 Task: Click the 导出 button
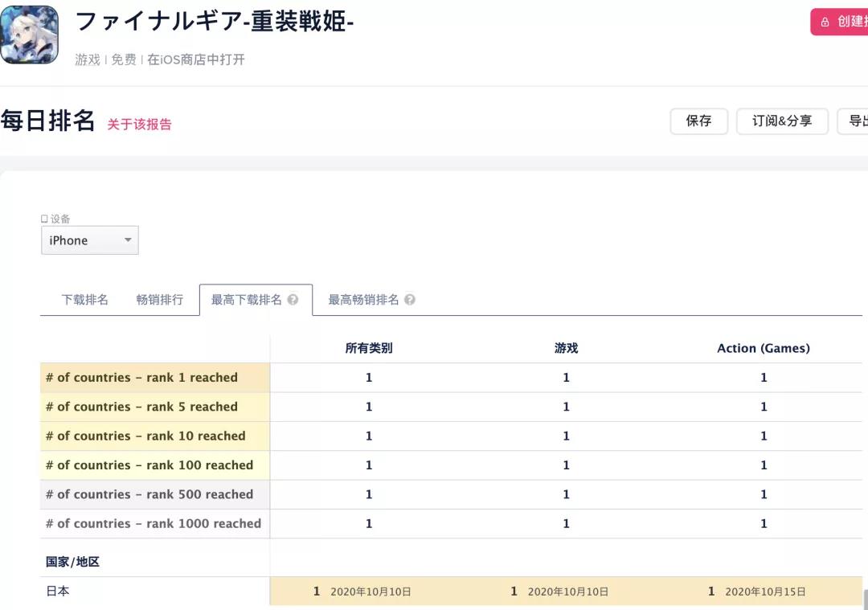click(859, 121)
